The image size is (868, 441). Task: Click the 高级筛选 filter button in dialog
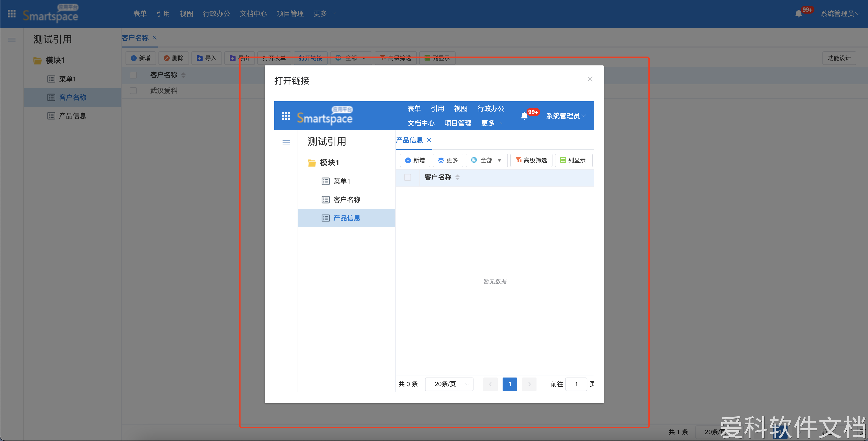[x=531, y=160]
